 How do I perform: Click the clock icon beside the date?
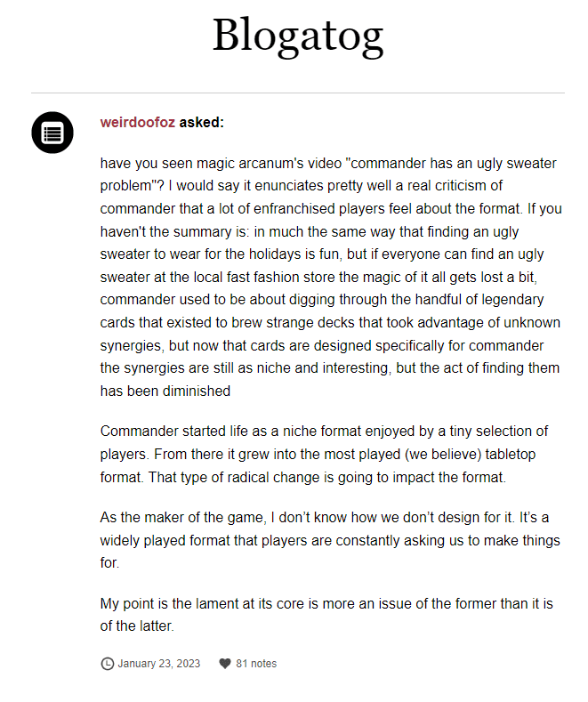(x=108, y=663)
